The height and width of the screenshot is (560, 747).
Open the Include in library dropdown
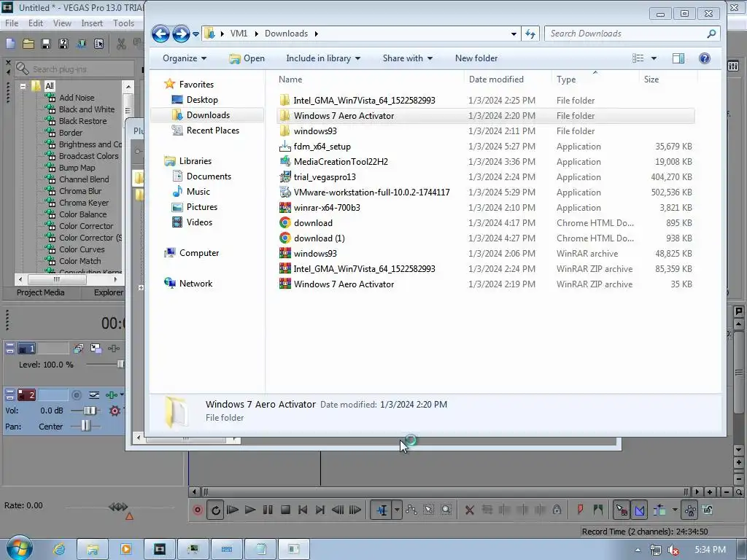click(x=323, y=58)
